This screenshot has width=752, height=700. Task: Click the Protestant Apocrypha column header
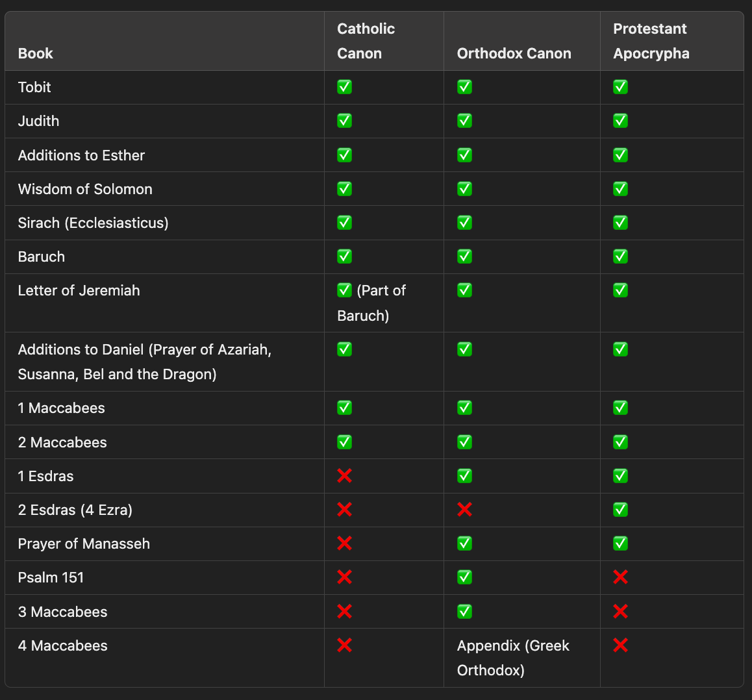651,41
